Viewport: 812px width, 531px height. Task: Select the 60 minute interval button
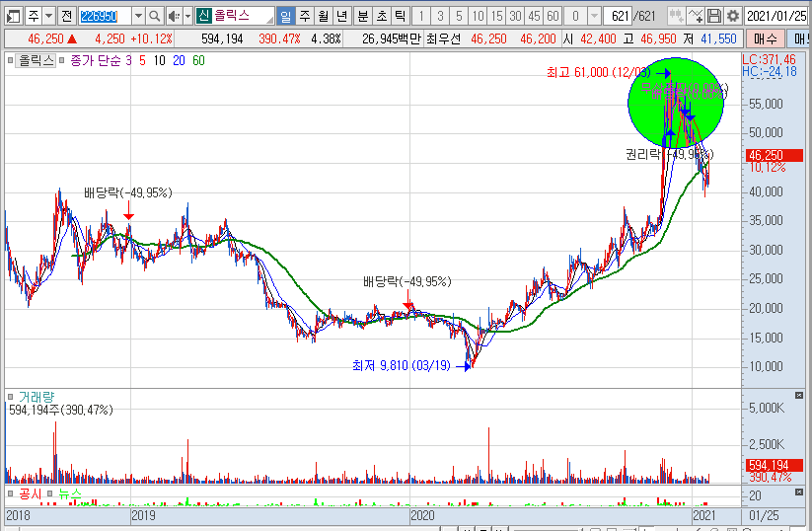(x=553, y=16)
